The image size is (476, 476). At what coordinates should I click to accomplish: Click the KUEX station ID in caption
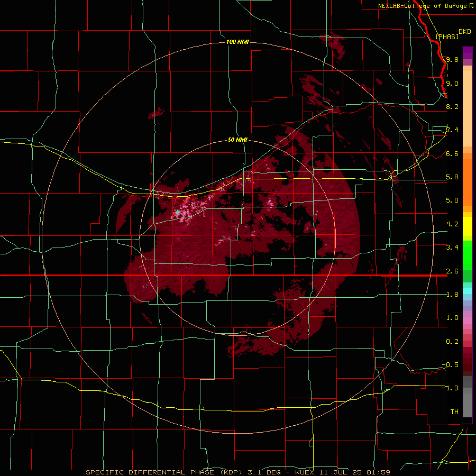point(304,472)
